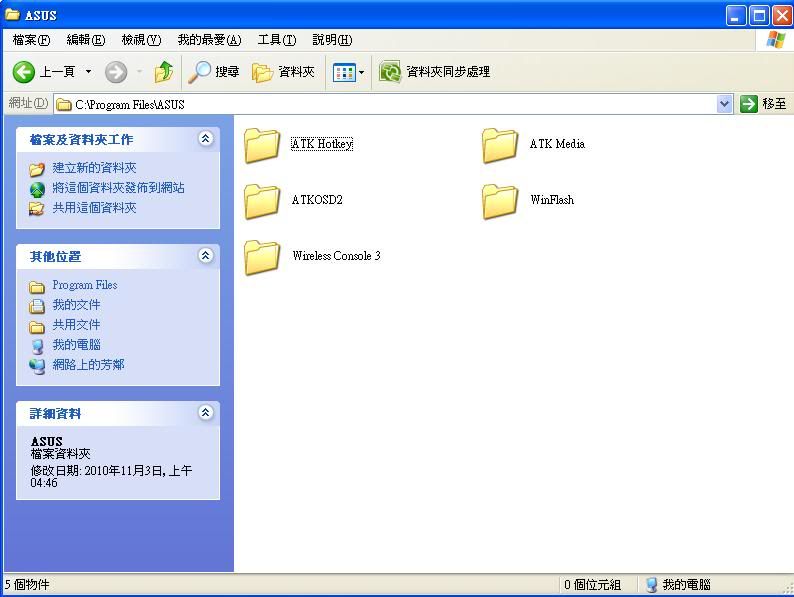Click the ATK Hotkey folder name
Viewport: 794px width, 597px height.
point(322,144)
